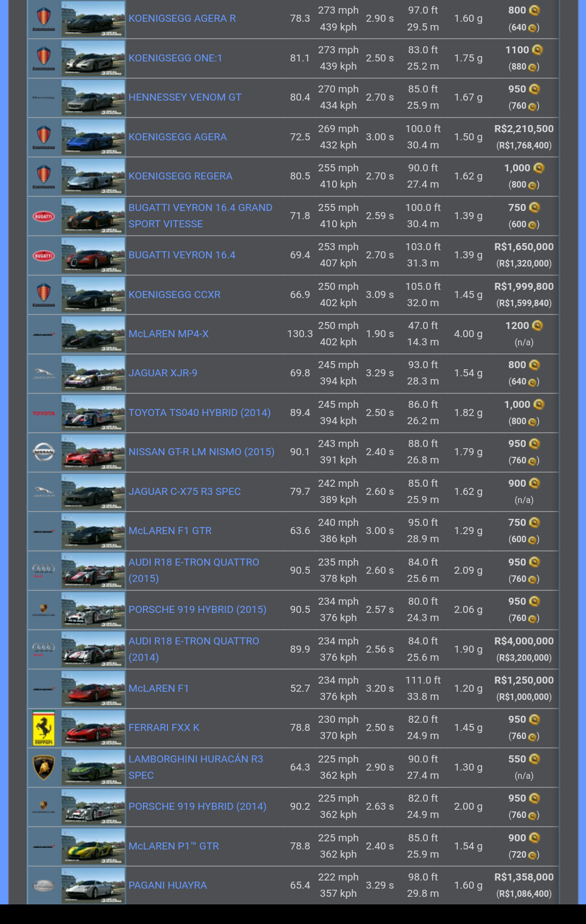Viewport: 586px width, 924px height.
Task: Open the McLaren F1 GTR link
Action: click(170, 531)
